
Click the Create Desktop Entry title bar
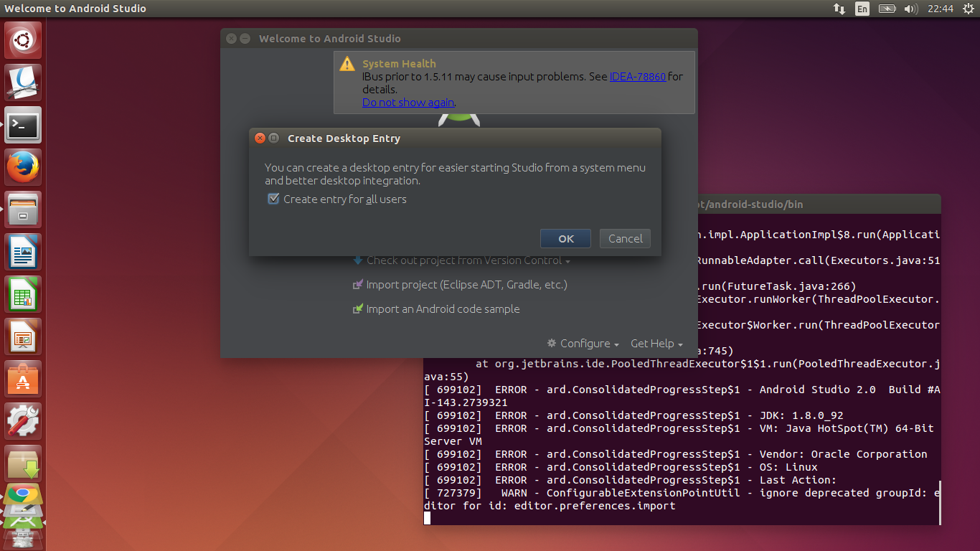click(x=455, y=138)
